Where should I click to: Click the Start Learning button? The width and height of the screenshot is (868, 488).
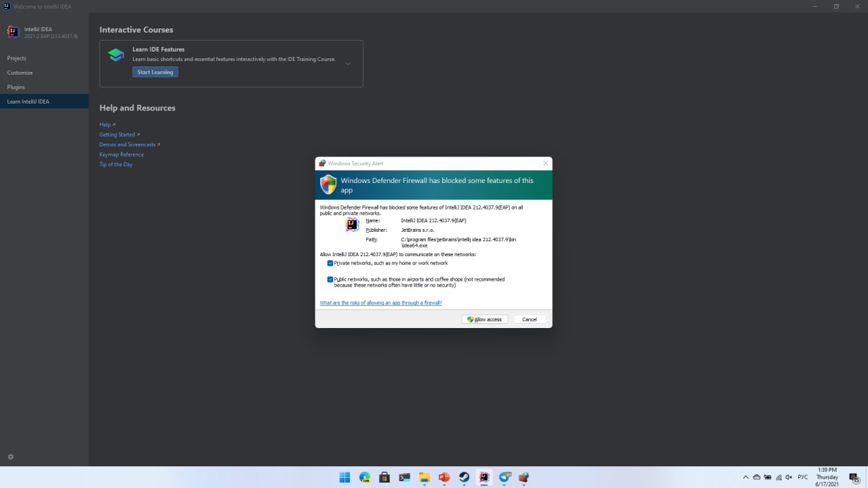click(x=155, y=72)
